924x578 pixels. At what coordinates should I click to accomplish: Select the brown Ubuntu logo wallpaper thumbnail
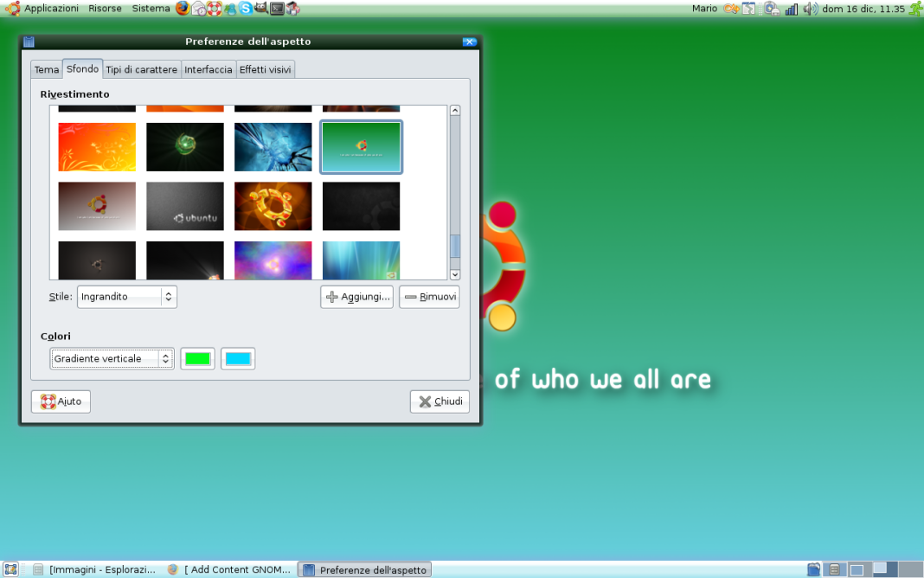coord(97,206)
